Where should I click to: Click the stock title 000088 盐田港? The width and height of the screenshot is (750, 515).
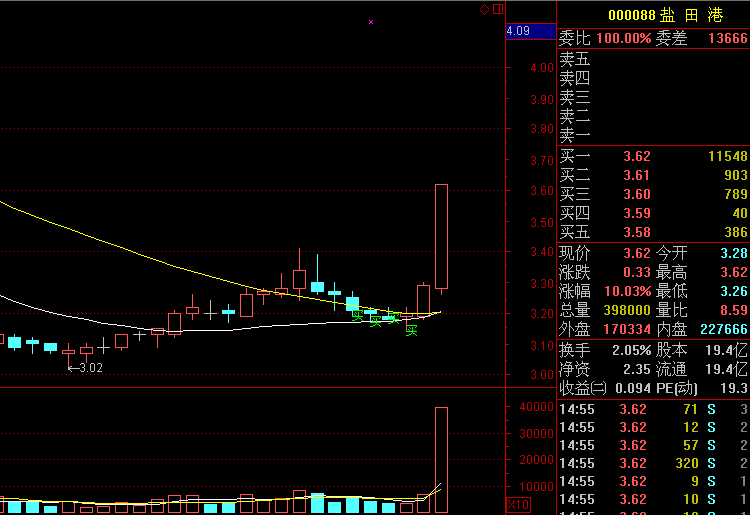click(x=665, y=15)
